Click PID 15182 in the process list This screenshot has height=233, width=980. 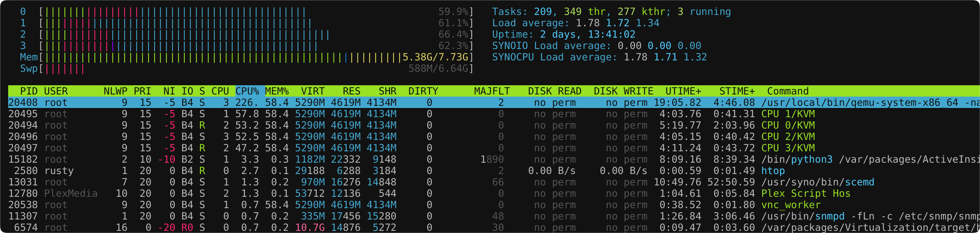pyautogui.click(x=23, y=159)
